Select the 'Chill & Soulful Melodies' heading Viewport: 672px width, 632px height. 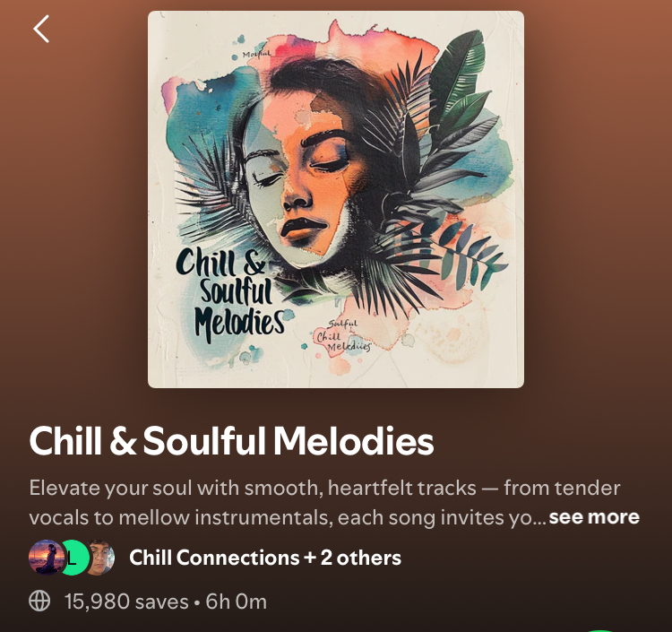tap(231, 441)
